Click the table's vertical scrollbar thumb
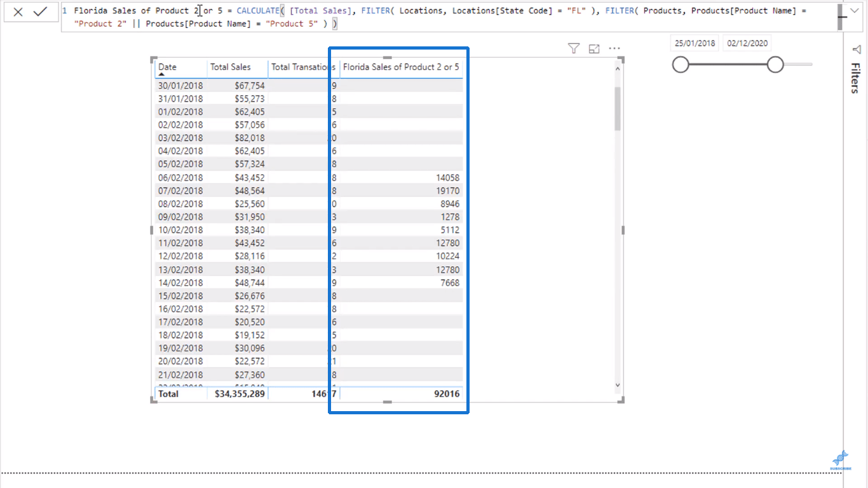This screenshot has height=488, width=868. pos(618,109)
